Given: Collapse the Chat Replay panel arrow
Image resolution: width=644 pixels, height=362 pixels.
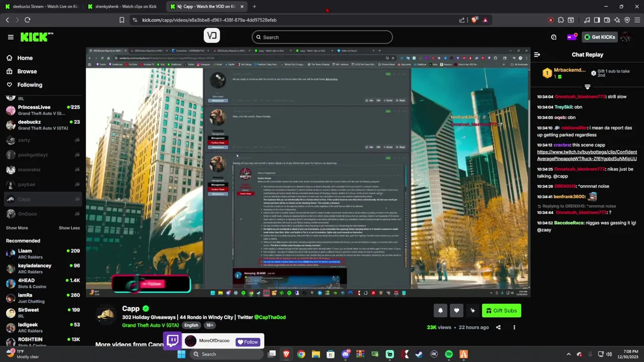Looking at the screenshot, I should [x=537, y=54].
